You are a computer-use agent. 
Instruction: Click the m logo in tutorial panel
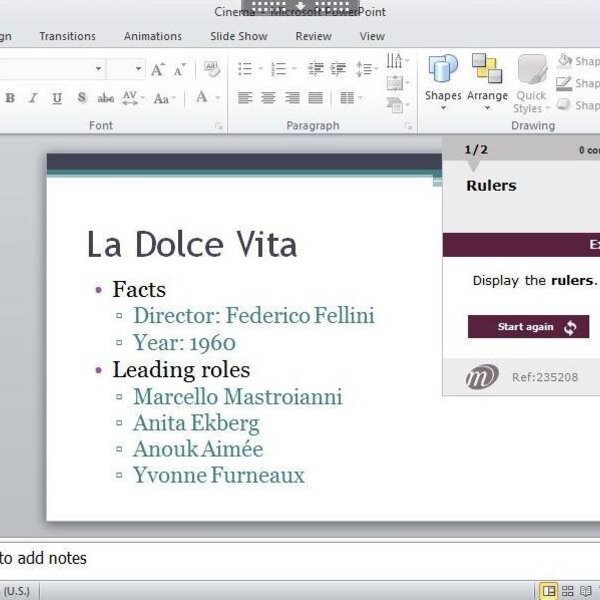pyautogui.click(x=482, y=377)
